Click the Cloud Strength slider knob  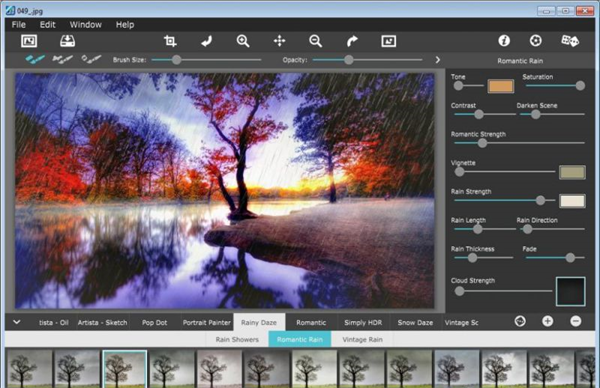460,291
